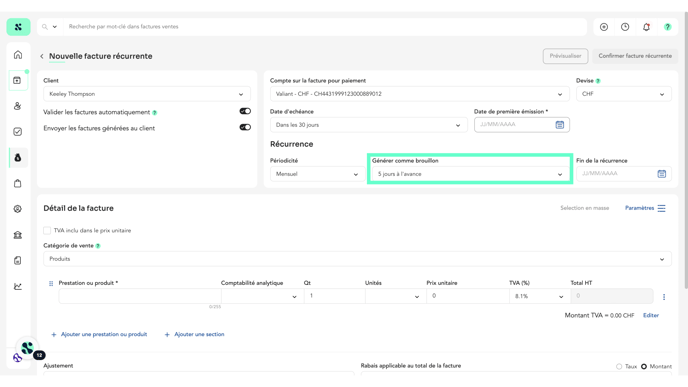
Task: Open Date d'échéance dropdown
Action: [369, 125]
